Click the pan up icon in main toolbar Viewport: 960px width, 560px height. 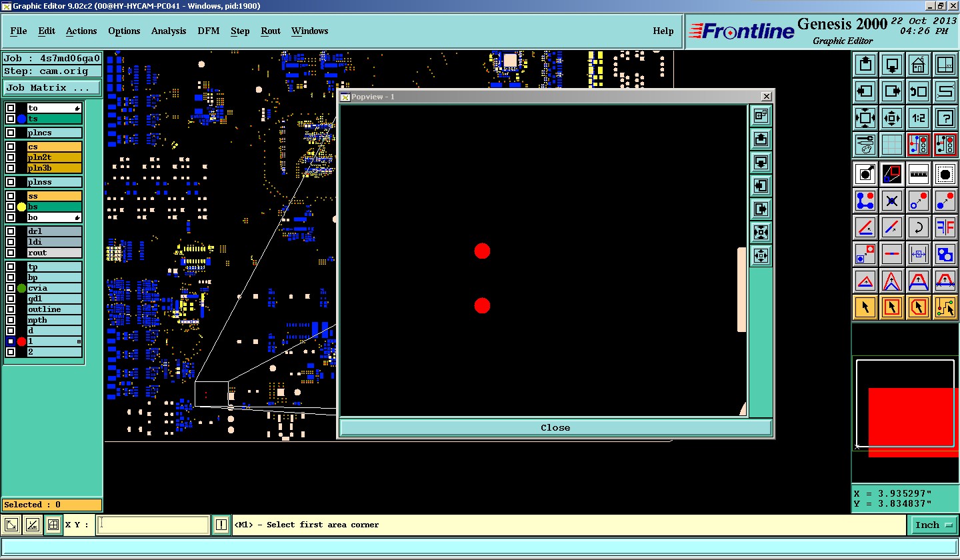pyautogui.click(x=865, y=65)
